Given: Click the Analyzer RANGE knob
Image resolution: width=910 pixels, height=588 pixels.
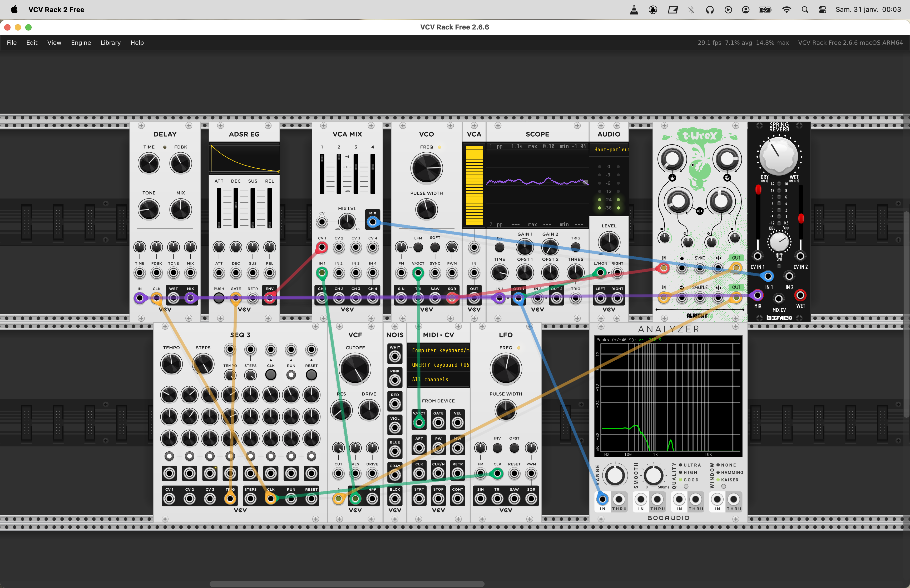Looking at the screenshot, I should coord(615,475).
